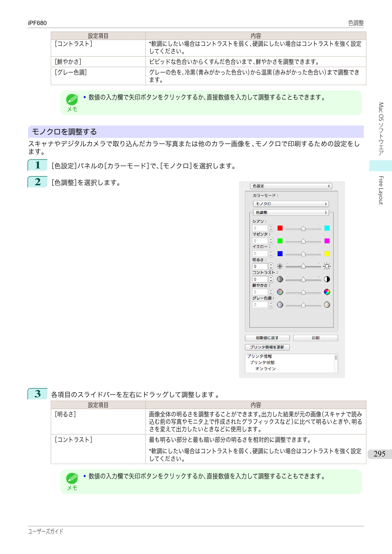Click the イエロー value stepper arrows
The height and width of the screenshot is (554, 392).
click(x=271, y=254)
